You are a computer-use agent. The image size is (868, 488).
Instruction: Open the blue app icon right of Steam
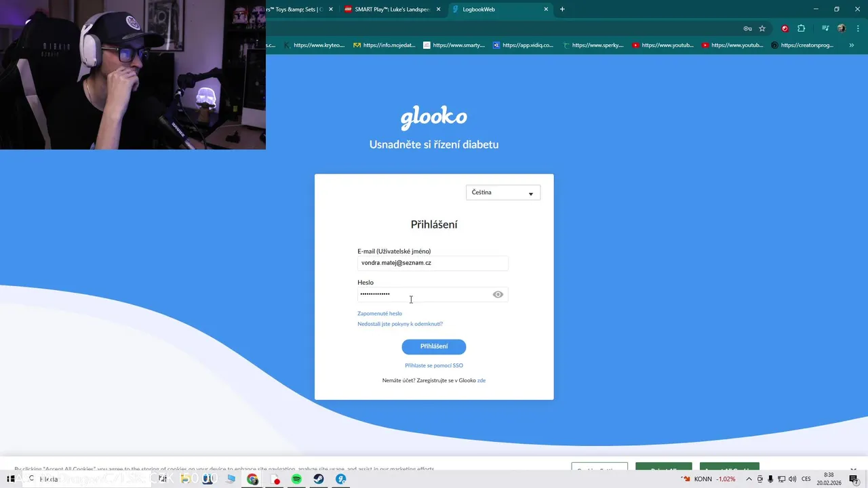coord(341,479)
